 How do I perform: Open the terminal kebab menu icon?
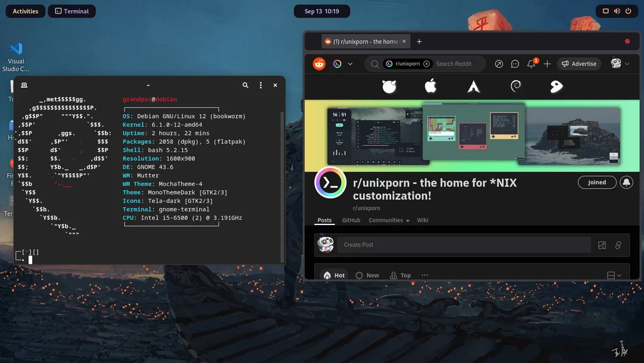[x=261, y=85]
